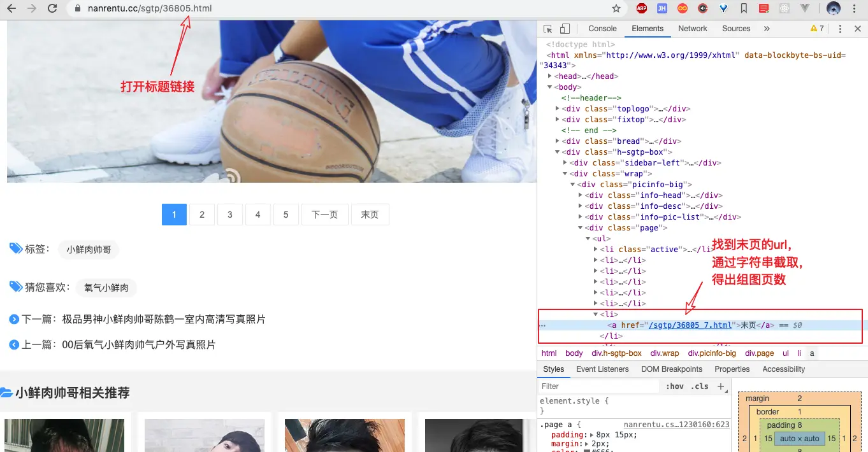
Task: Open the 7 warnings indicator
Action: [817, 29]
